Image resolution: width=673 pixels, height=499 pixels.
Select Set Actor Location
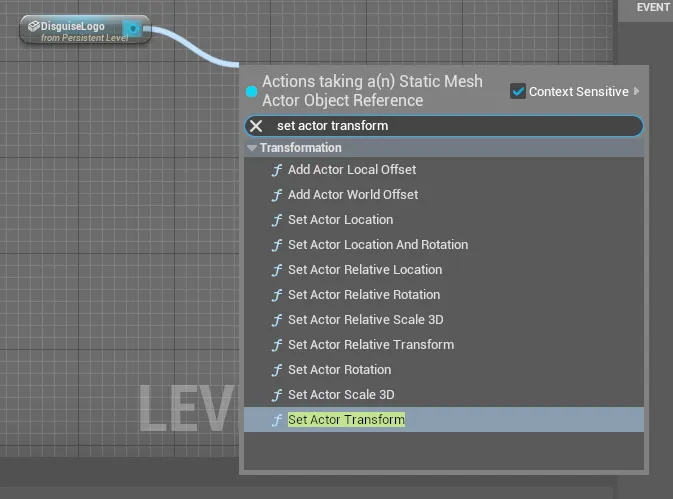click(x=340, y=220)
